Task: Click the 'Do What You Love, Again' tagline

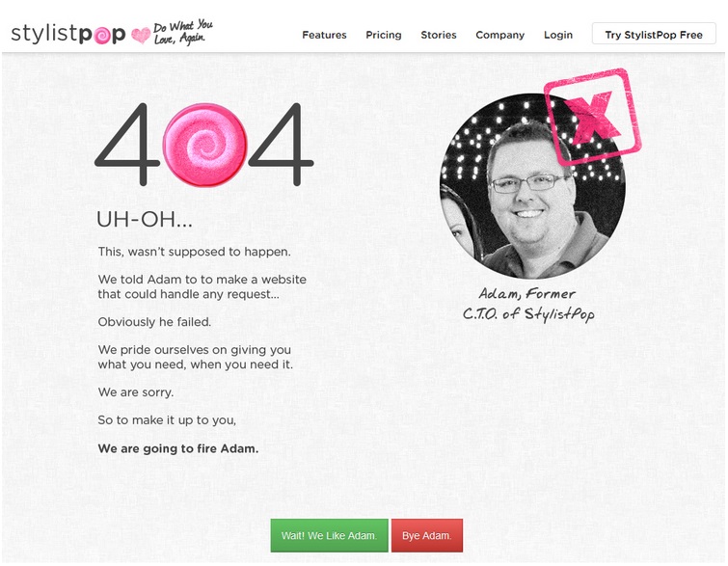Action: [183, 33]
